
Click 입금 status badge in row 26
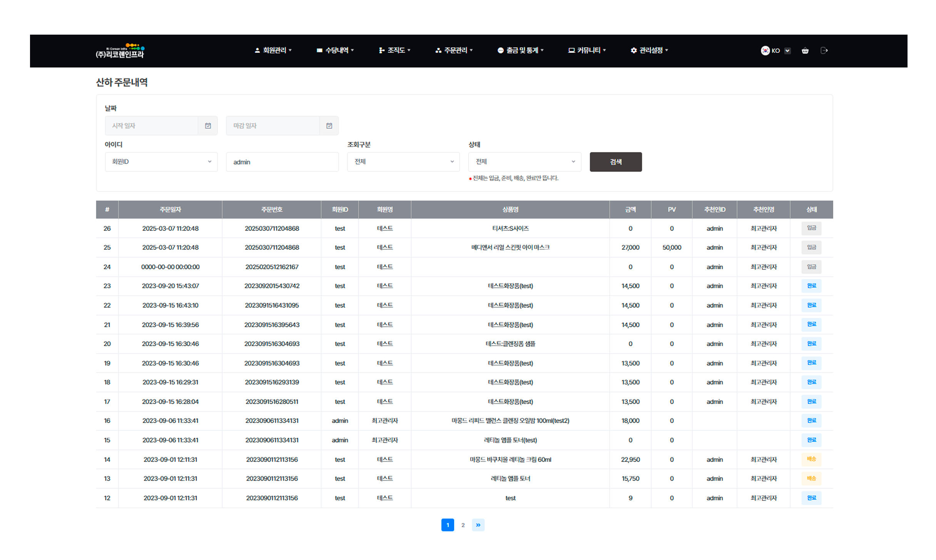coord(811,228)
